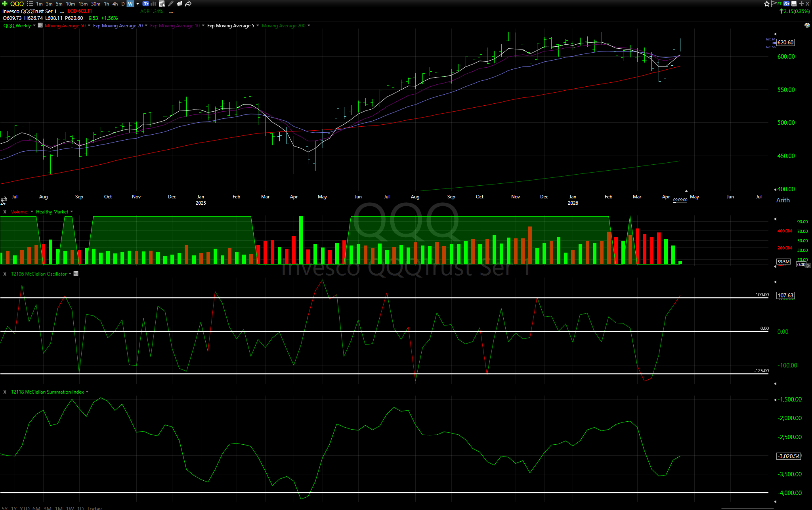Open the QQQ Weekly dropdown arrow
The width and height of the screenshot is (812, 510).
tap(34, 25)
